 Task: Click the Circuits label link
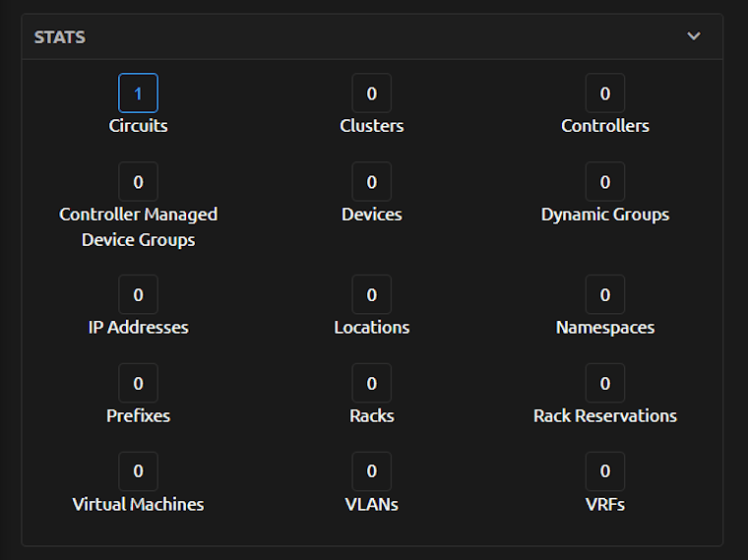tap(138, 126)
